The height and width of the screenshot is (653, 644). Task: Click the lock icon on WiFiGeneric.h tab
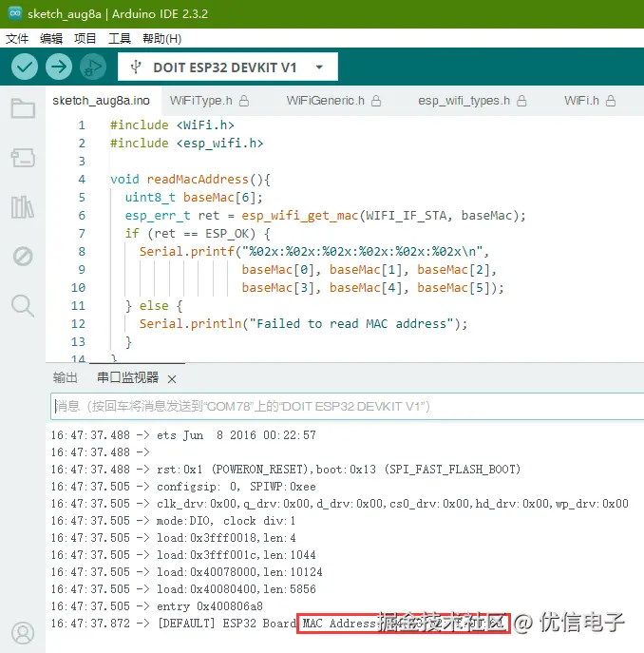376,101
